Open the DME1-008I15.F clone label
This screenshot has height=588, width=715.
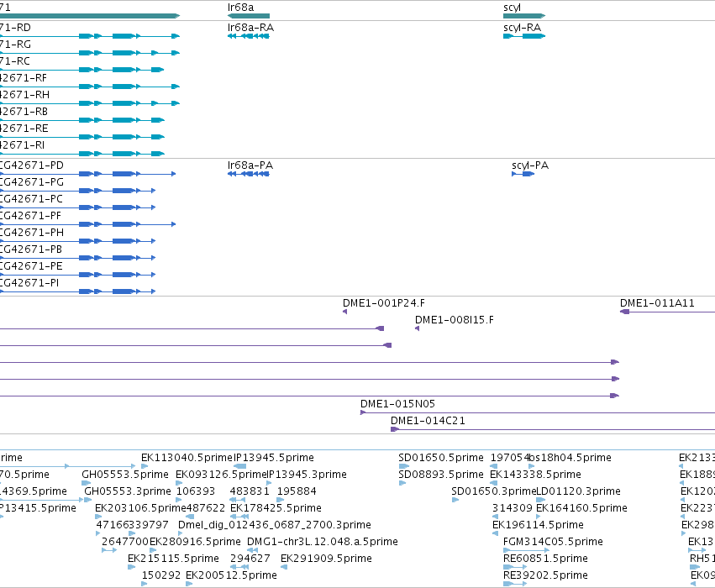point(455,320)
